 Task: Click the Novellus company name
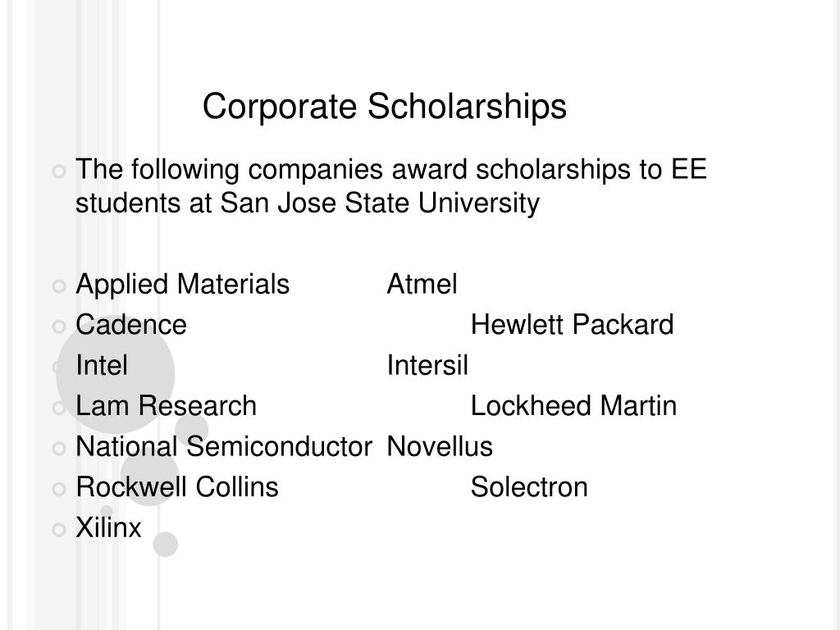point(440,447)
